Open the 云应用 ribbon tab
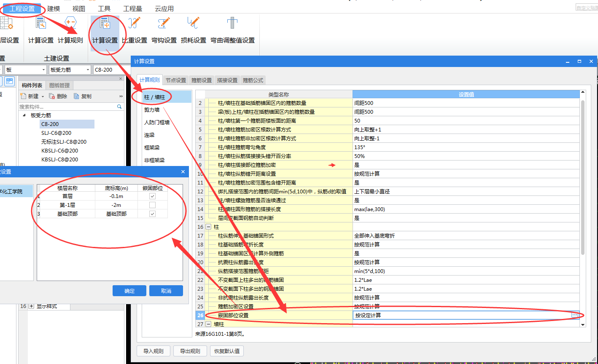 [x=164, y=8]
